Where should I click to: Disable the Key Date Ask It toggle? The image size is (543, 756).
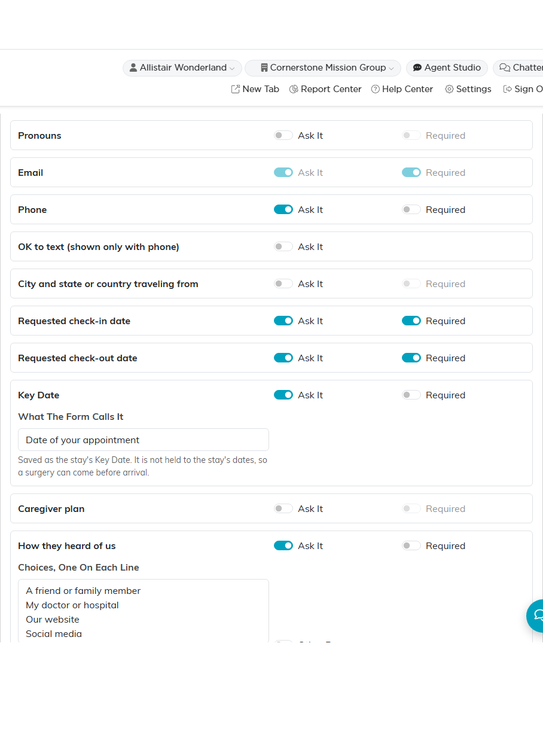[x=283, y=395]
